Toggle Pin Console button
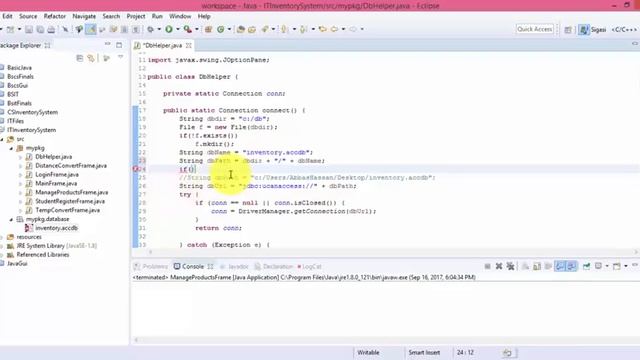Image resolution: width=640 pixels, height=360 pixels. pyautogui.click(x=587, y=267)
